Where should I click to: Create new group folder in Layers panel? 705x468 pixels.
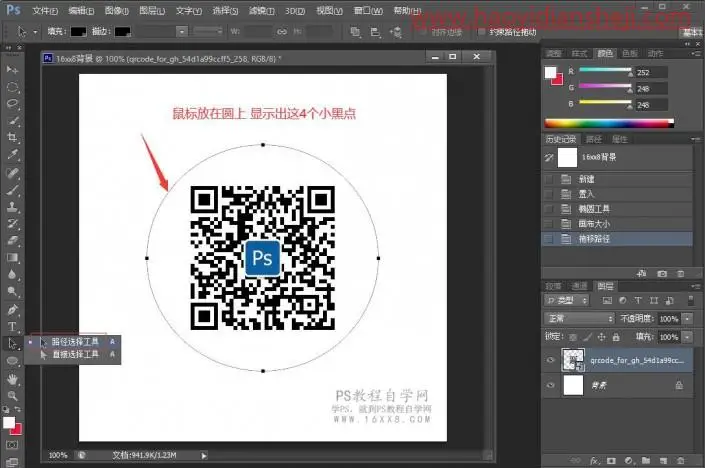pyautogui.click(x=646, y=460)
